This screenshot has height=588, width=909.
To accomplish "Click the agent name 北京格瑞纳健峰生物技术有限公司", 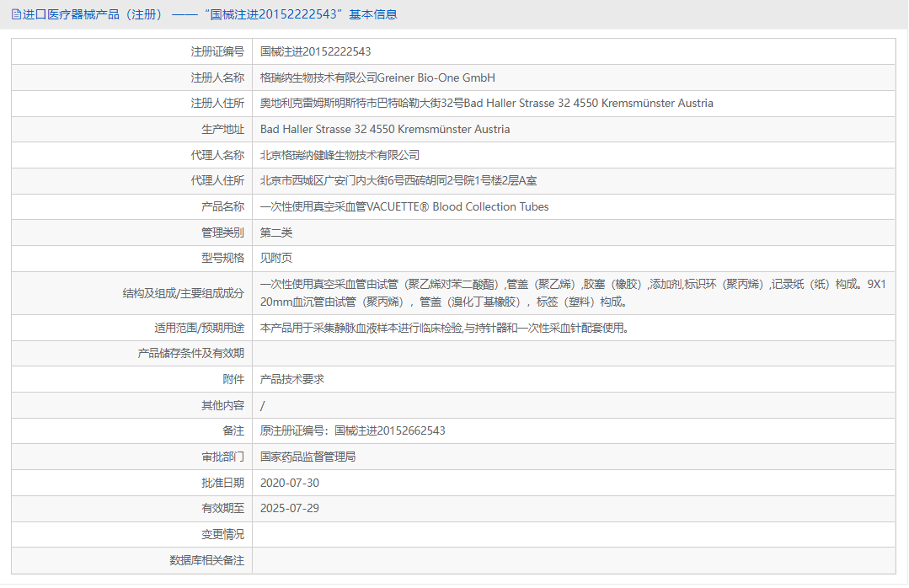I will [x=340, y=155].
